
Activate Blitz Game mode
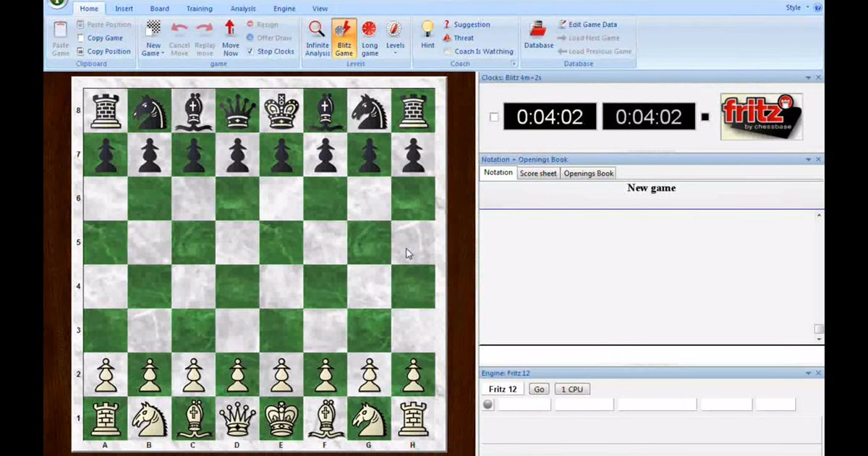(344, 38)
